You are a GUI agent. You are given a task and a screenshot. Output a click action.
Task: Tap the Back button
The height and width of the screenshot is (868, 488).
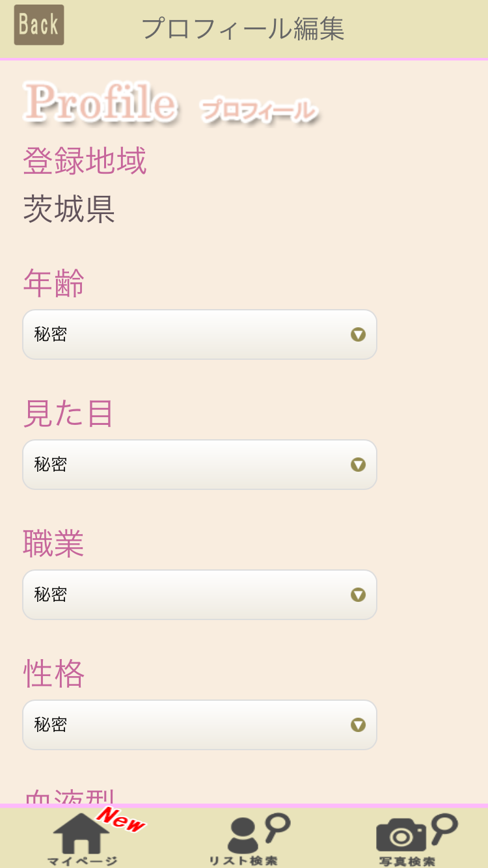(x=39, y=25)
